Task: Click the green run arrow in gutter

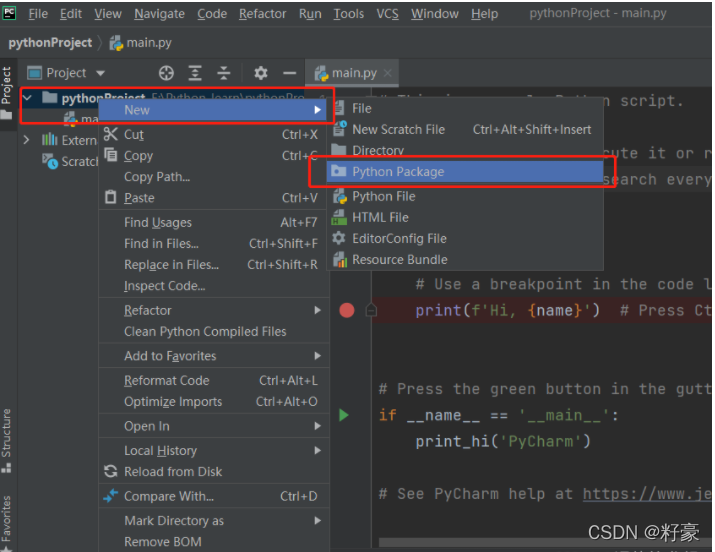Action: [344, 415]
